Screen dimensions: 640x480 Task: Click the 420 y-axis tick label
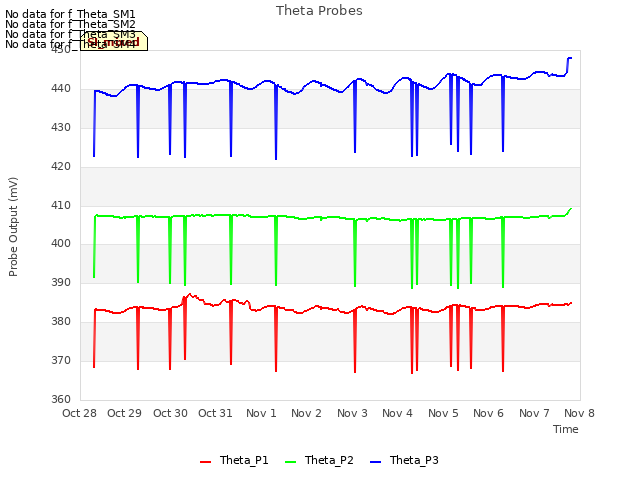coord(61,167)
